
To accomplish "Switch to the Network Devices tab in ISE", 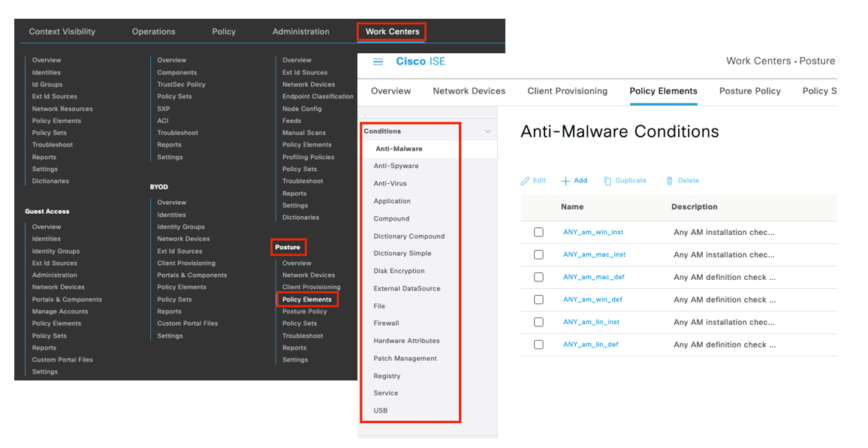I will pyautogui.click(x=469, y=92).
